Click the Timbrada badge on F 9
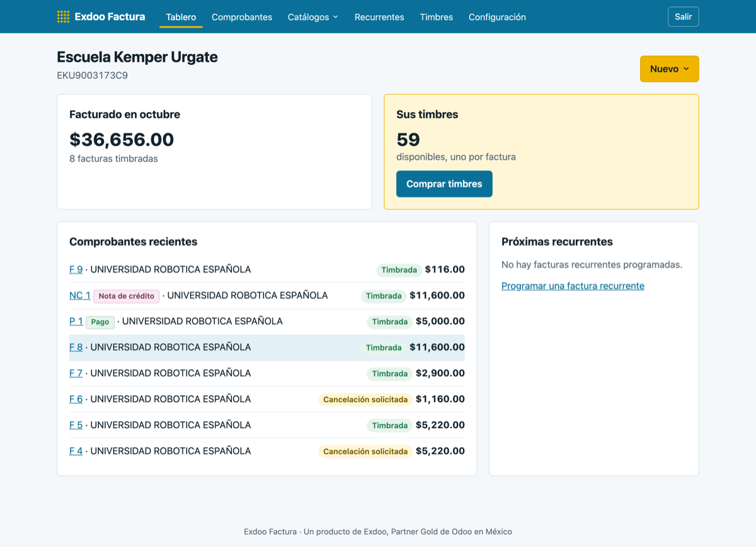 point(399,270)
